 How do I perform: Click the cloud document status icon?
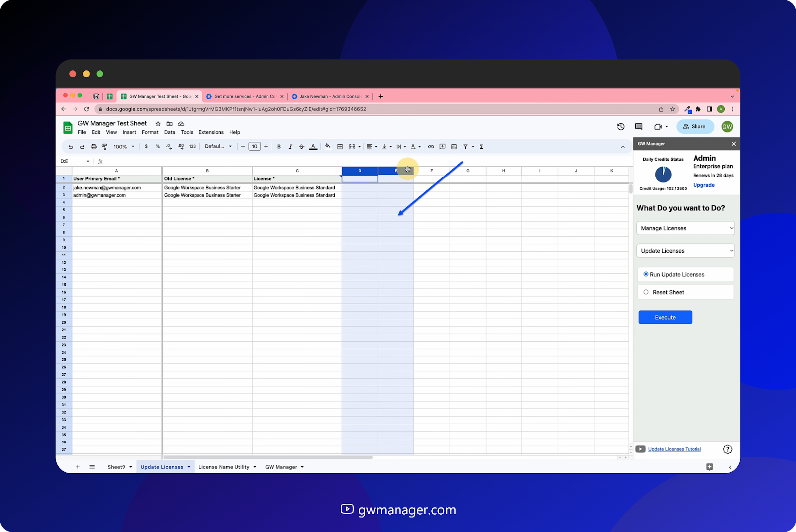point(181,124)
